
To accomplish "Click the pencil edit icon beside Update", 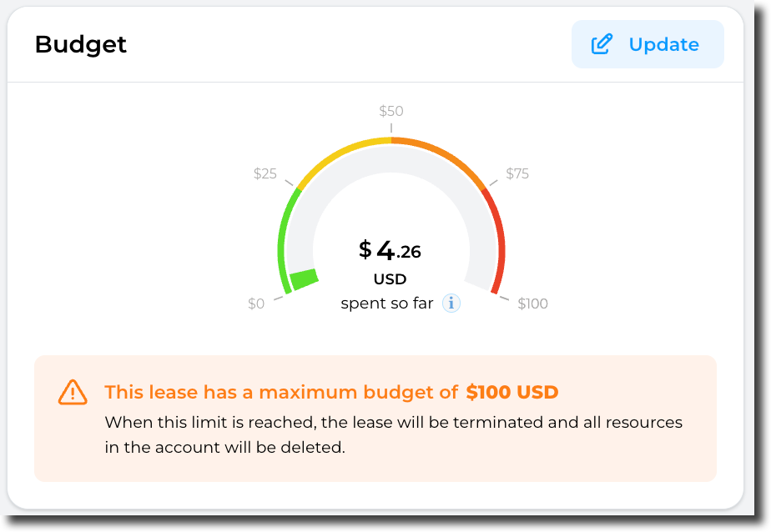I will tap(602, 44).
